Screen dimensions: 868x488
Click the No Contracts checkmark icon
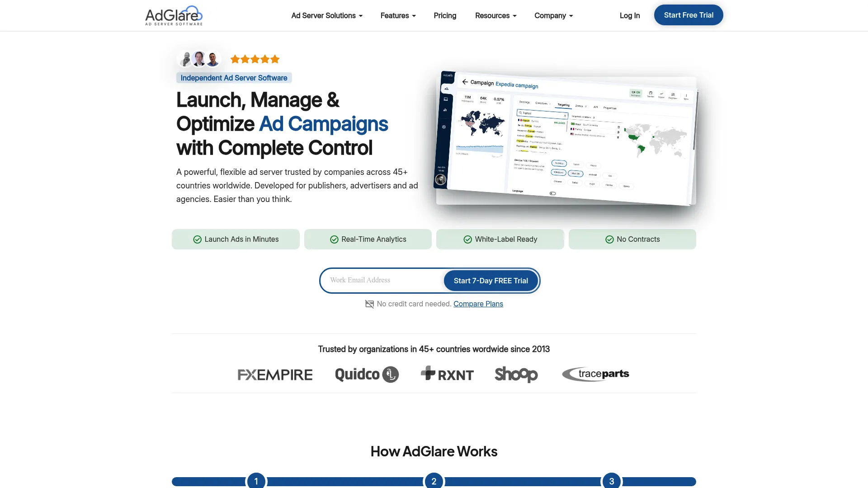pyautogui.click(x=609, y=239)
